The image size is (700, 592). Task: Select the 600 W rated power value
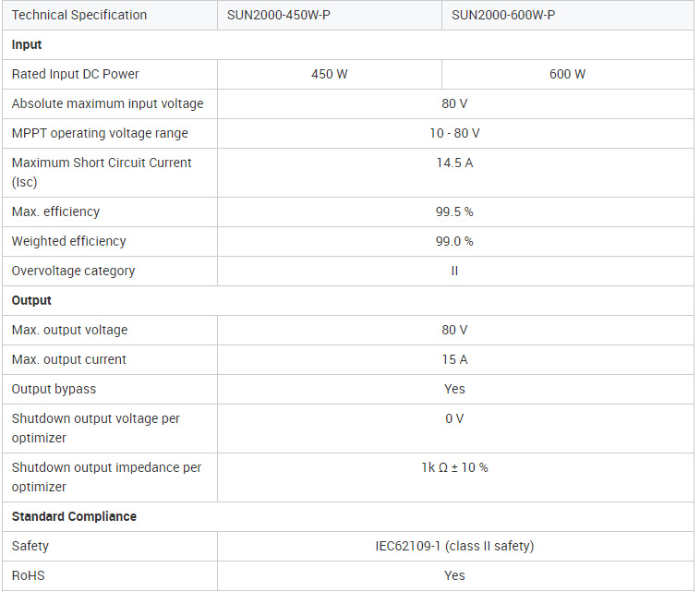click(567, 74)
